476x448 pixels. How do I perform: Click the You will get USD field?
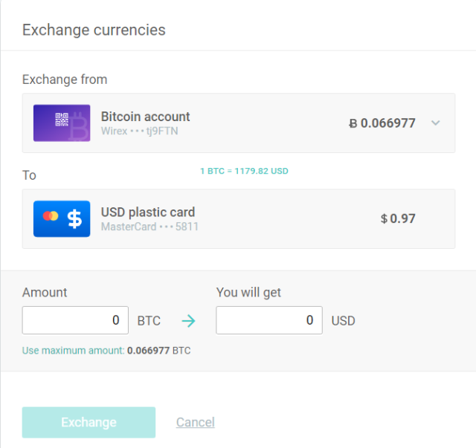pyautogui.click(x=269, y=320)
